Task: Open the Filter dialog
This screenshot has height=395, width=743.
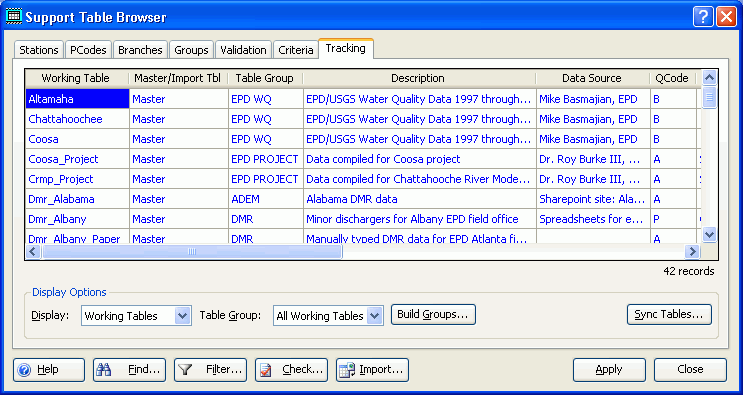Action: [x=210, y=370]
